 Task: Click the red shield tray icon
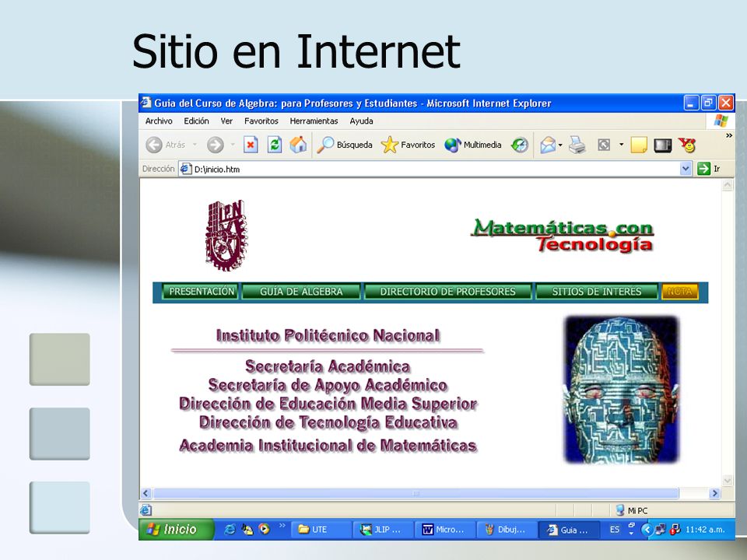[x=675, y=529]
